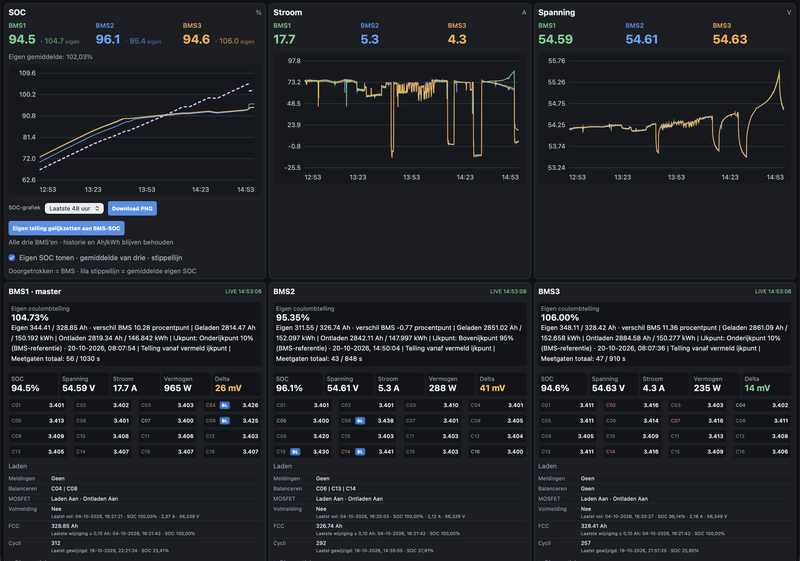Image resolution: width=800 pixels, height=561 pixels.
Task: Click BMS2 cell C16 value 3.400
Action: 515,451
